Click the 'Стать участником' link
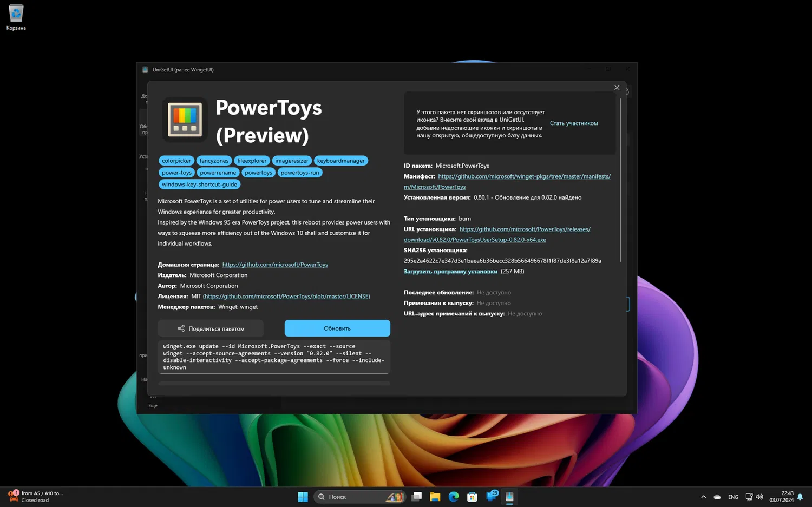This screenshot has width=812, height=507. click(x=574, y=123)
